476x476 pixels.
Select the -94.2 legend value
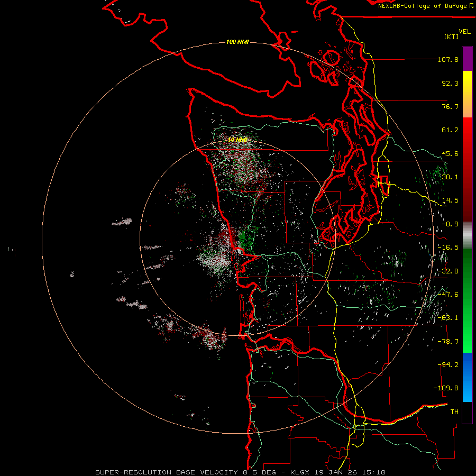[448, 365]
